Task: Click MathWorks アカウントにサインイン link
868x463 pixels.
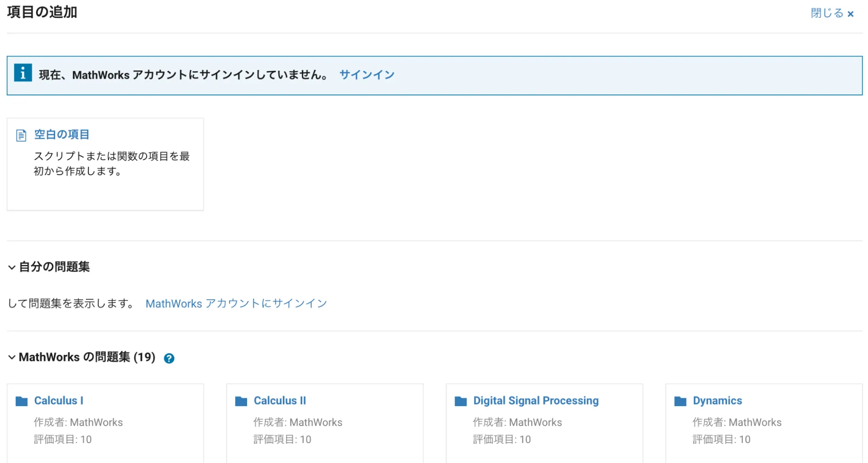Action: pyautogui.click(x=236, y=303)
